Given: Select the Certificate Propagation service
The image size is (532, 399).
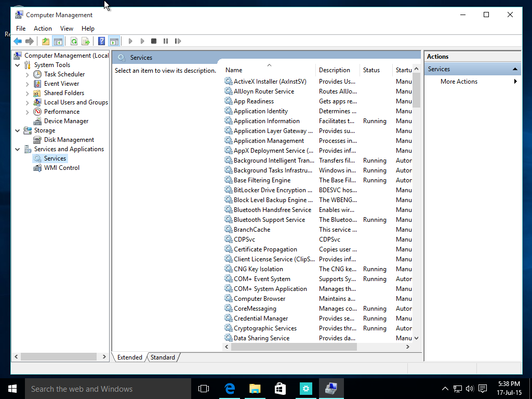Looking at the screenshot, I should (x=265, y=249).
